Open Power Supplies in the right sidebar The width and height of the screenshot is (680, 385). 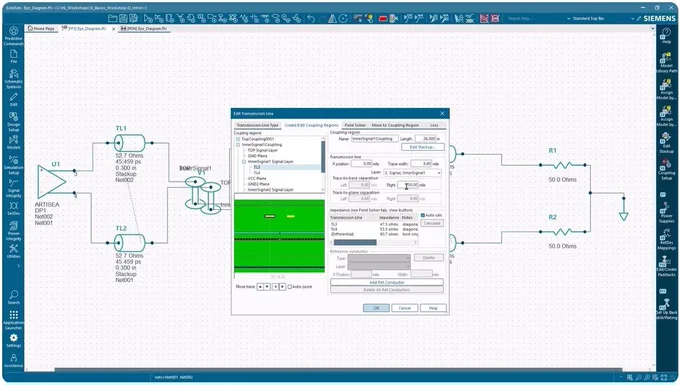tap(667, 213)
